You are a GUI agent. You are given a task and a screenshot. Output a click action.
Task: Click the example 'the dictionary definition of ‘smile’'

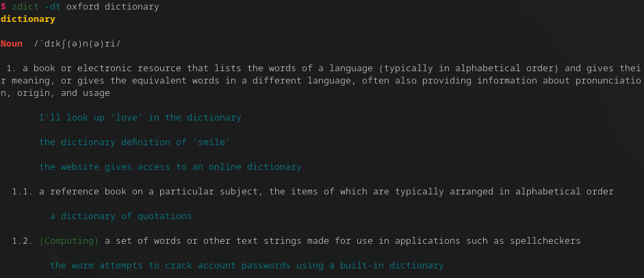[135, 142]
